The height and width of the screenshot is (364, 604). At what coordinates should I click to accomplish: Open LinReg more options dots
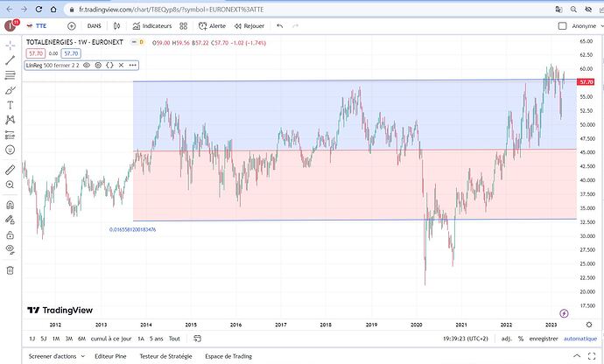[132, 65]
